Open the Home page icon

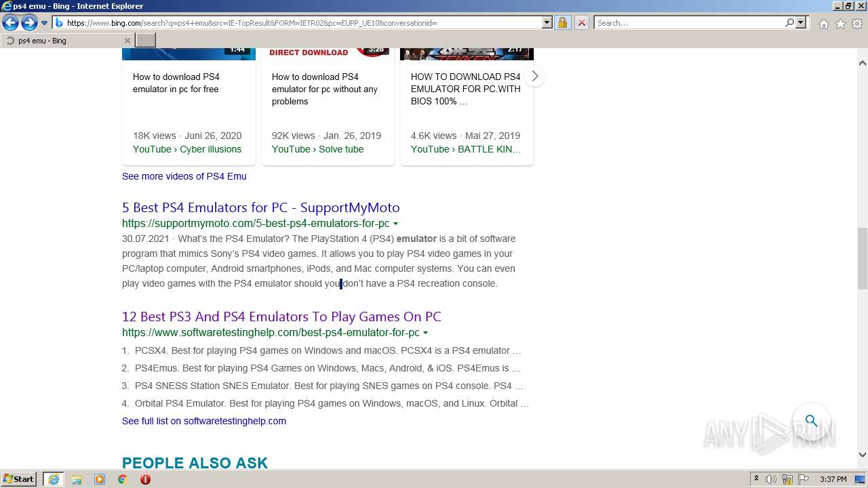tap(823, 24)
